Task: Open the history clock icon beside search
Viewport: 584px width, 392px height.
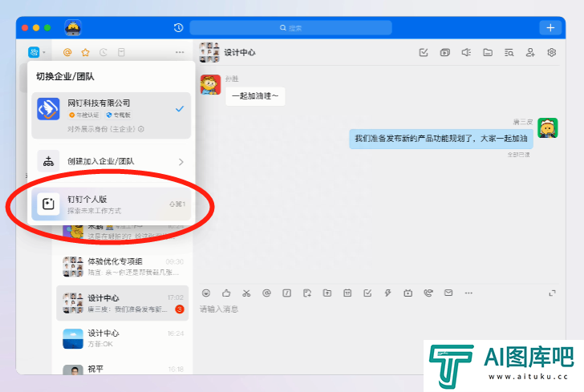Action: [x=178, y=27]
